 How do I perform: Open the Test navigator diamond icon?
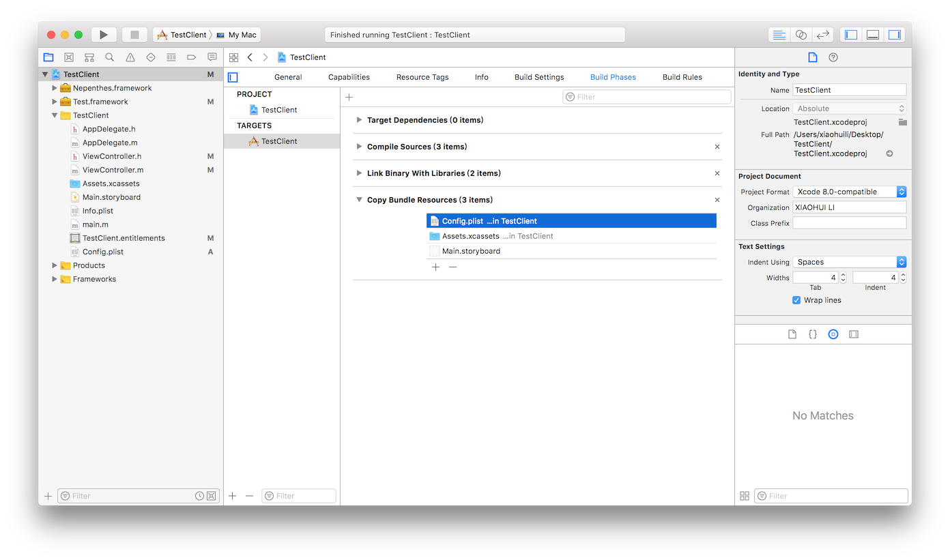point(151,57)
